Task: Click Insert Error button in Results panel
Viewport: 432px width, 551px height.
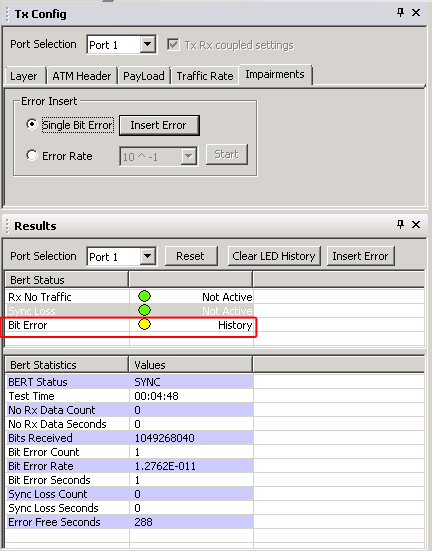Action: [x=360, y=256]
